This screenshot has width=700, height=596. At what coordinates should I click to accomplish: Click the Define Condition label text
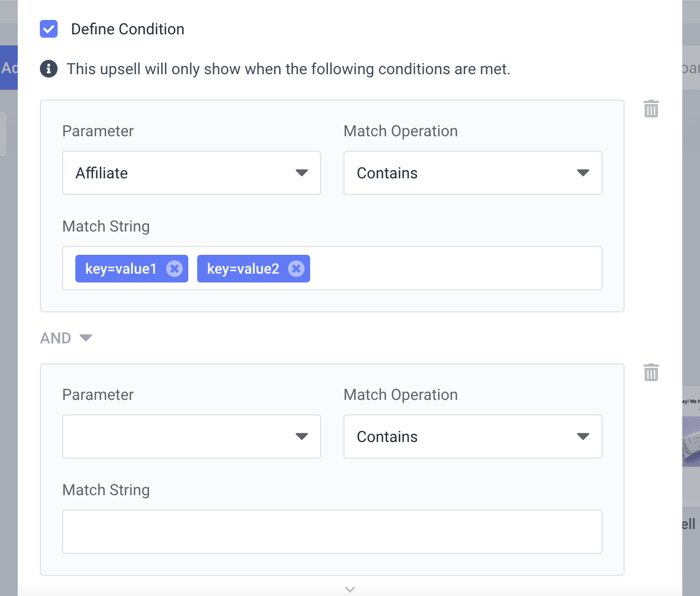point(128,29)
